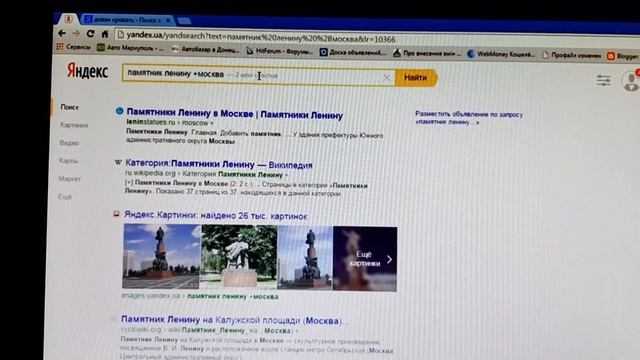Viewport: 640px width, 360px height.
Task: Click the Яндекс.Картинки result favicon
Action: [116, 213]
